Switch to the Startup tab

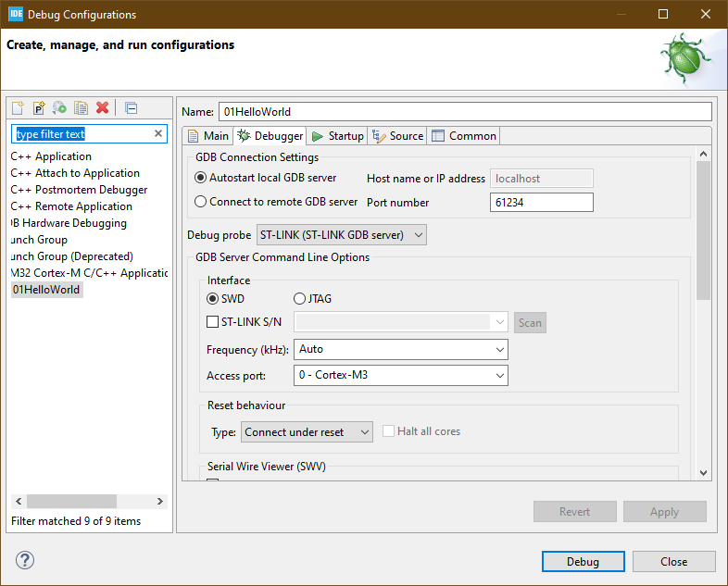[338, 136]
